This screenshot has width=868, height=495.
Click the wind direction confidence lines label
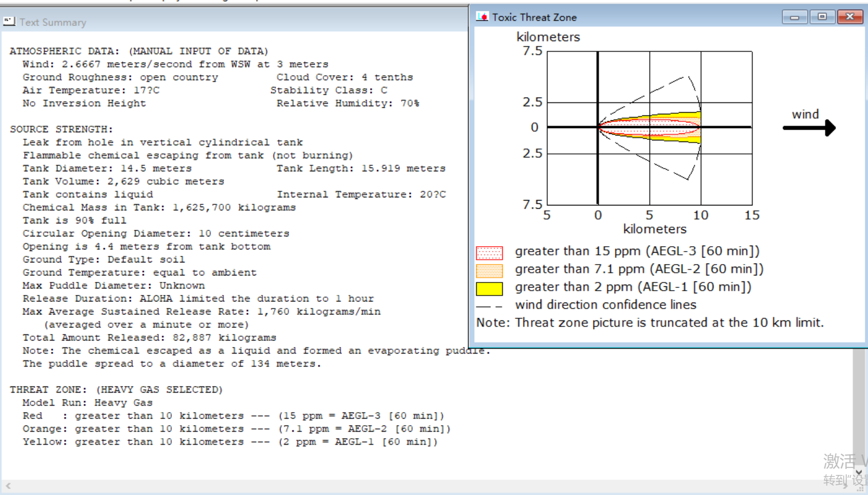(605, 305)
